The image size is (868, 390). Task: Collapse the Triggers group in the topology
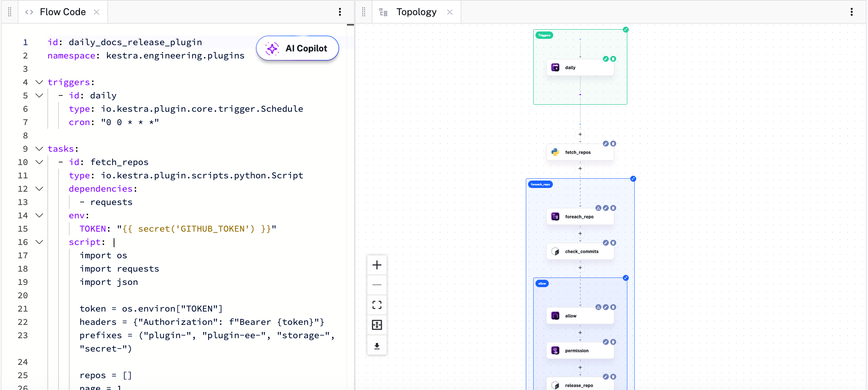(x=626, y=29)
